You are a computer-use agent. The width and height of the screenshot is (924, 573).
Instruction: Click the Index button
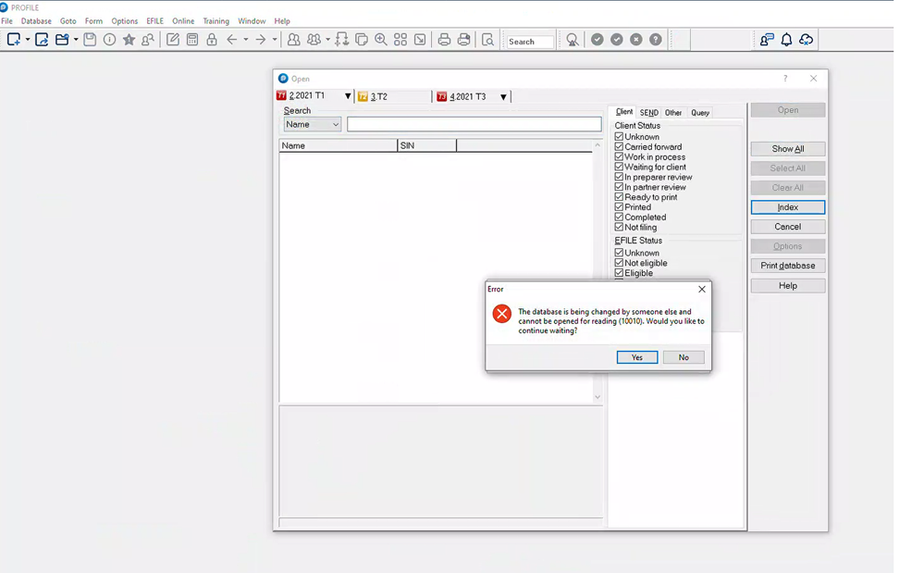(x=788, y=207)
